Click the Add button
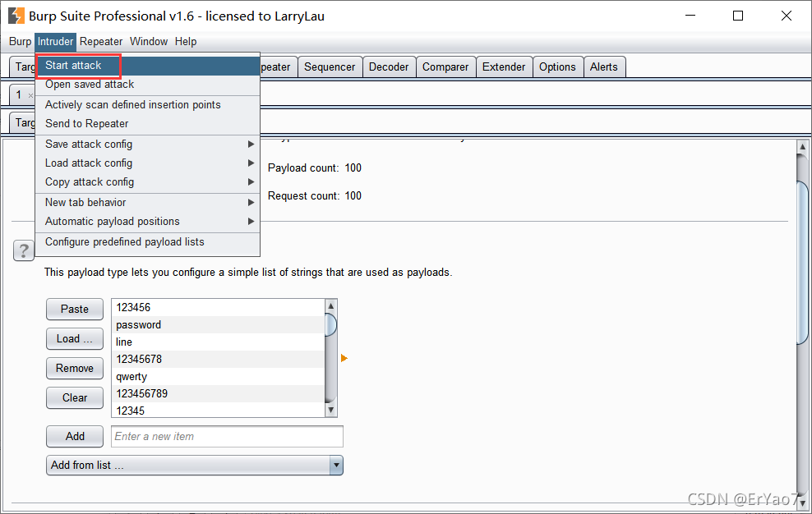812x514 pixels. [75, 437]
